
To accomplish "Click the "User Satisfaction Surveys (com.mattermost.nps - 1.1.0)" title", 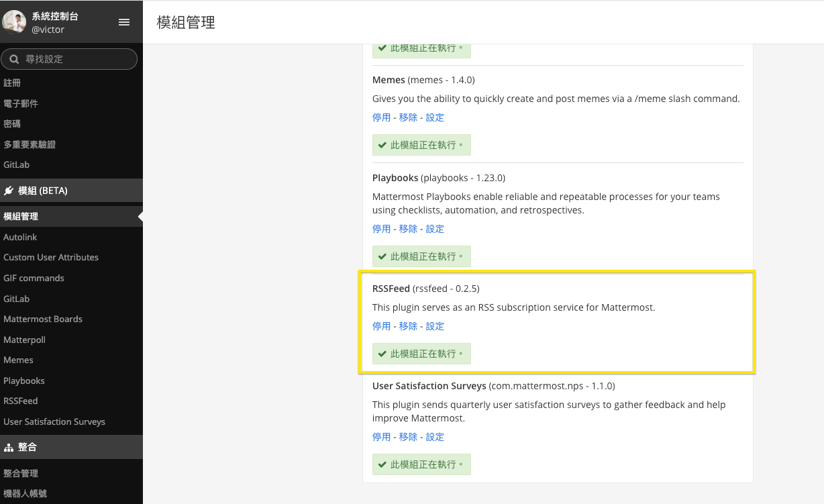I will [494, 386].
